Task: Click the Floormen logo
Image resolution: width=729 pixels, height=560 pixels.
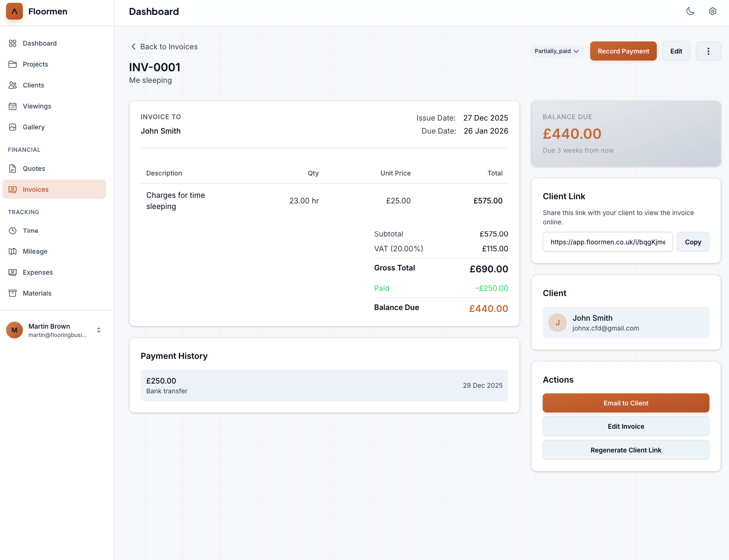Action: 14,11
